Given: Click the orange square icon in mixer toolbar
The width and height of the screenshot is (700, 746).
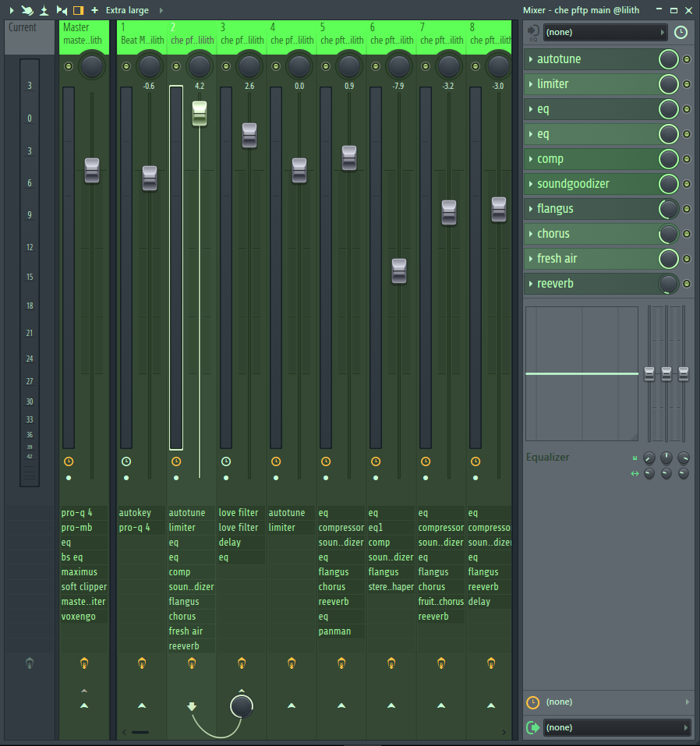Looking at the screenshot, I should (x=79, y=10).
